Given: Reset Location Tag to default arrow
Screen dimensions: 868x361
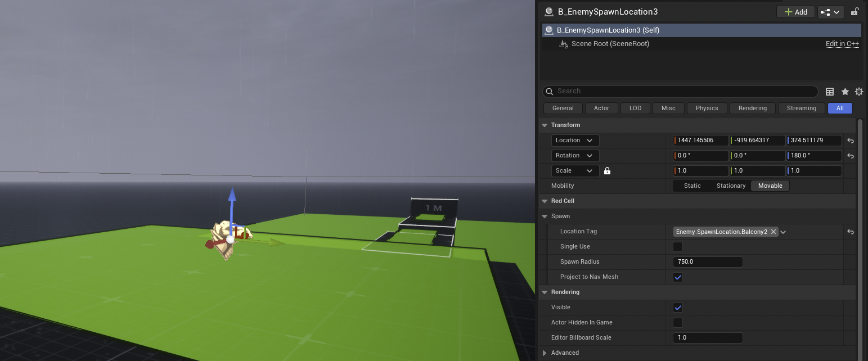Looking at the screenshot, I should (851, 232).
